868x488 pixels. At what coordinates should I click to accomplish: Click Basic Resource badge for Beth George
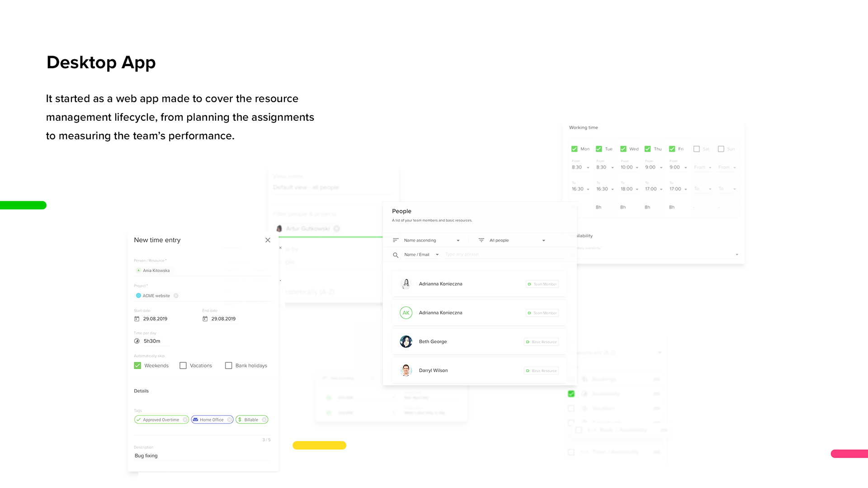click(541, 342)
